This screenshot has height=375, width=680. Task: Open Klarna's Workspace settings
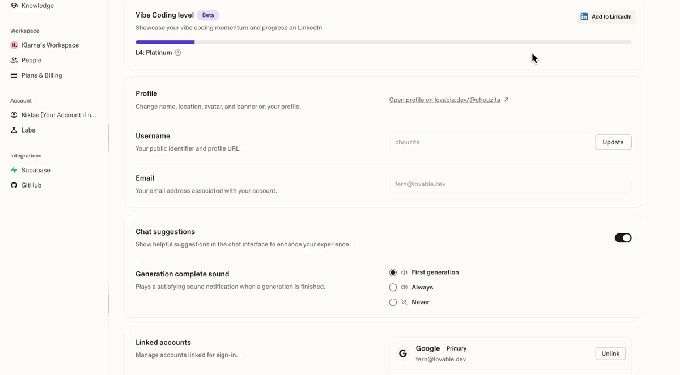click(45, 45)
